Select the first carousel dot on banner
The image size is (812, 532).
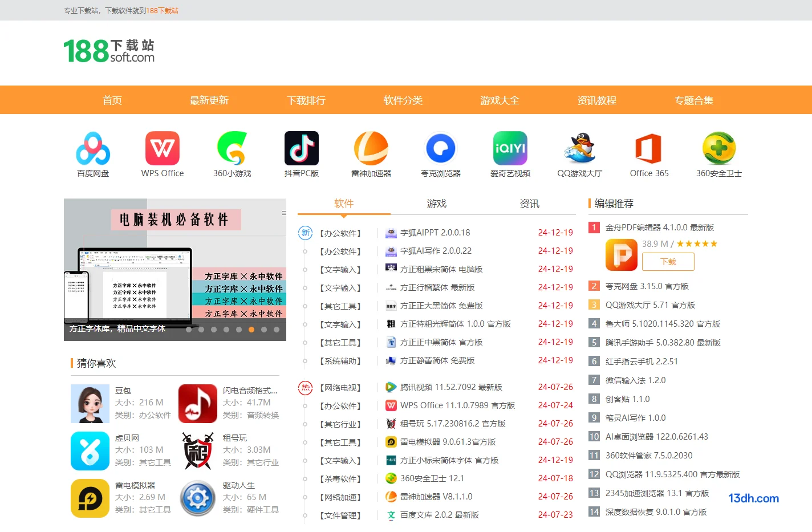189,330
